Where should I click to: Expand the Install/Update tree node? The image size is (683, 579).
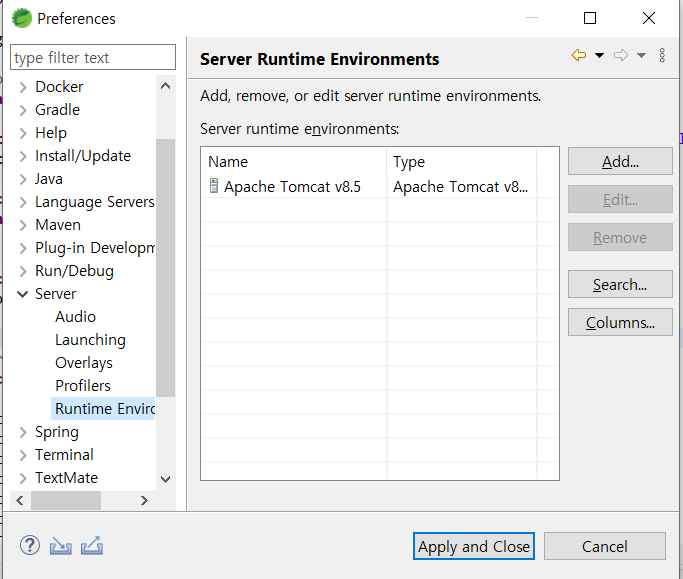point(23,156)
